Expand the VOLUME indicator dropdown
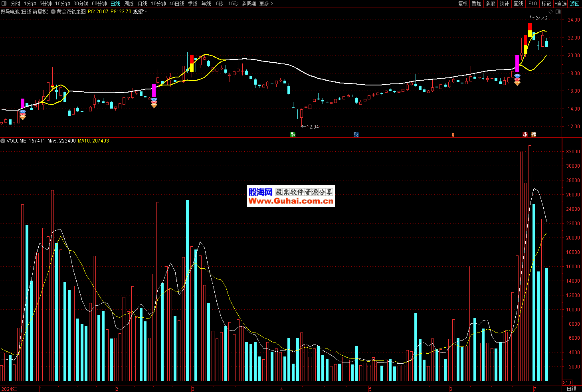The height and width of the screenshot is (392, 582). click(3, 141)
